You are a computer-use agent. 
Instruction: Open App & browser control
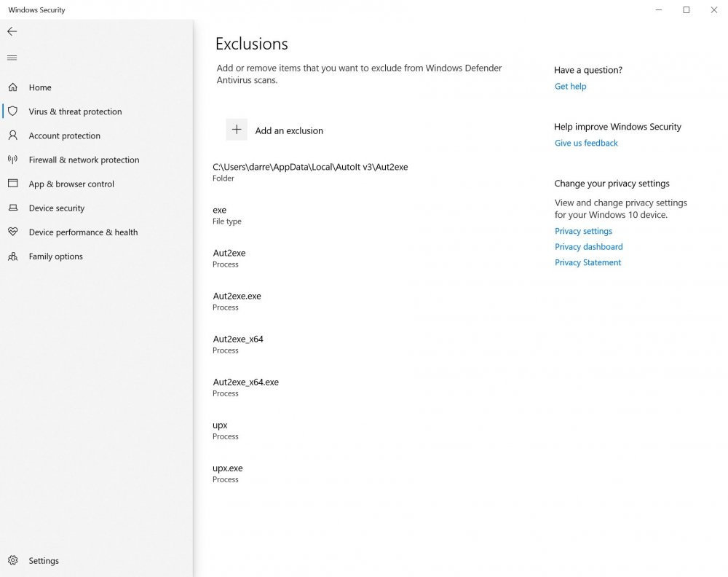point(71,184)
